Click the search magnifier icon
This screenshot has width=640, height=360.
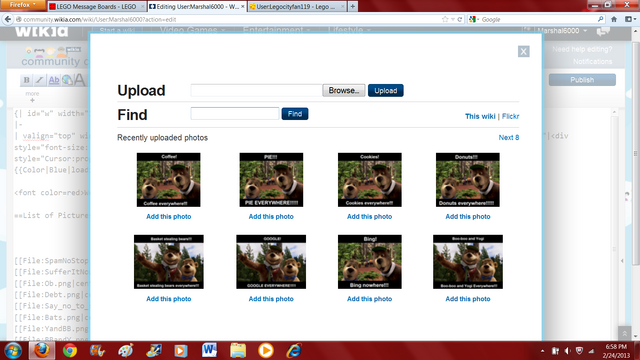click(x=600, y=19)
